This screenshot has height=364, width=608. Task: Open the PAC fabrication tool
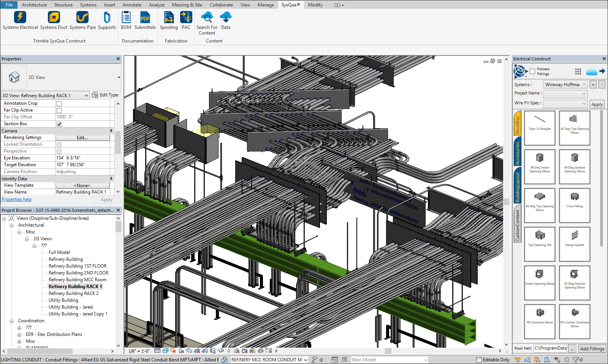(x=186, y=20)
